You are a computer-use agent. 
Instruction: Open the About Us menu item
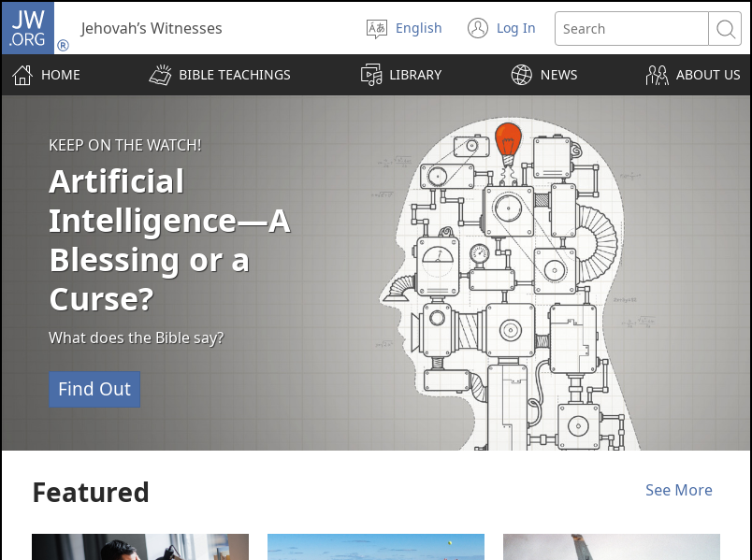[707, 75]
